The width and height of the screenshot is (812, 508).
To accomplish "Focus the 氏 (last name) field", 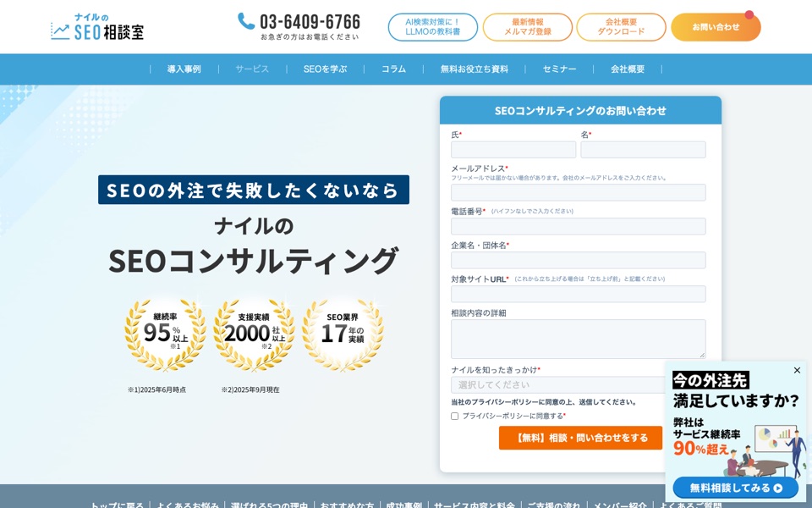I will [513, 149].
